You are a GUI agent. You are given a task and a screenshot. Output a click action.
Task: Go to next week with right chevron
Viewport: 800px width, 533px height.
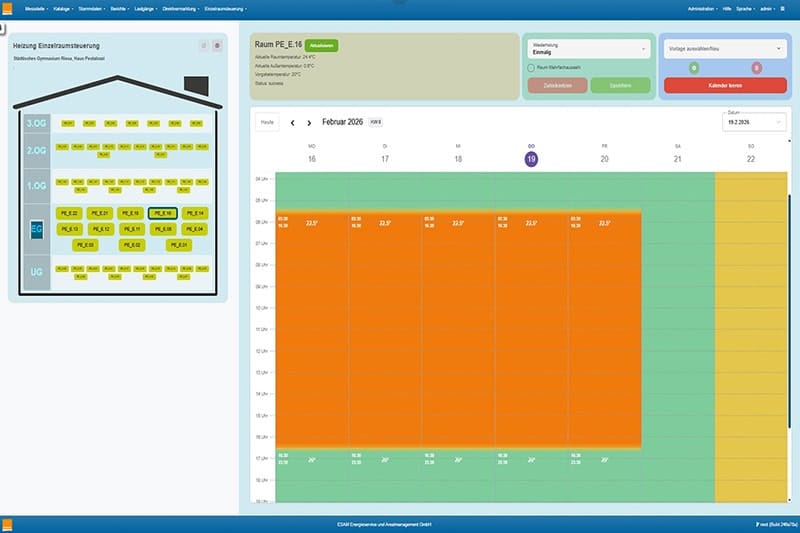pyautogui.click(x=309, y=122)
